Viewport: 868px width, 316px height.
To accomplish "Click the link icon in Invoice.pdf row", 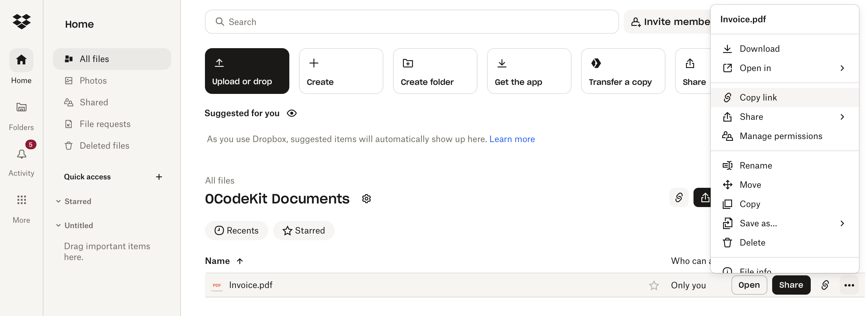I will 825,285.
